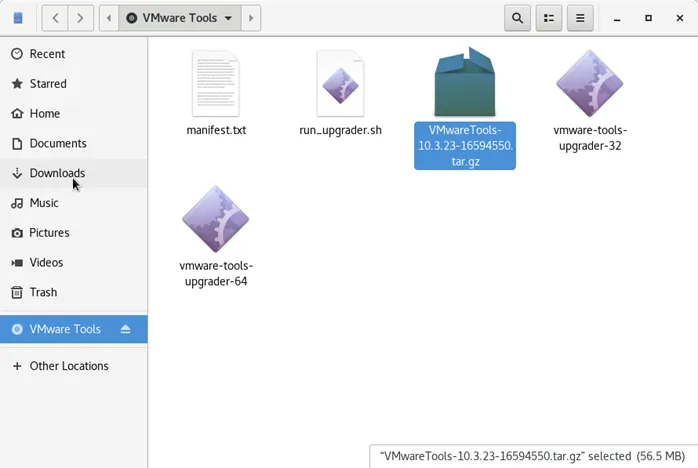
Task: Open Pictures in the sidebar
Action: tap(73, 232)
